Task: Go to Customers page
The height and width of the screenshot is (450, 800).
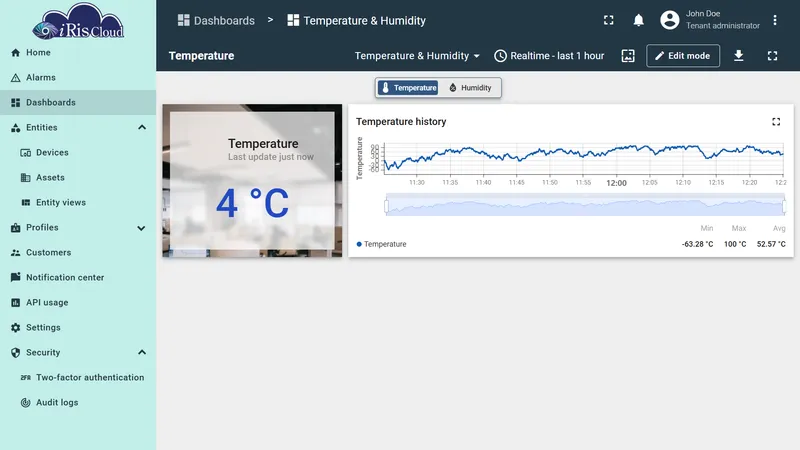Action: [x=78, y=253]
